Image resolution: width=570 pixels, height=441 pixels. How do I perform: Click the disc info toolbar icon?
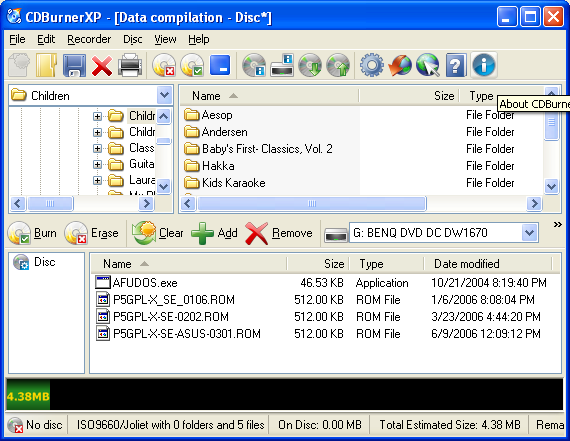click(x=254, y=65)
